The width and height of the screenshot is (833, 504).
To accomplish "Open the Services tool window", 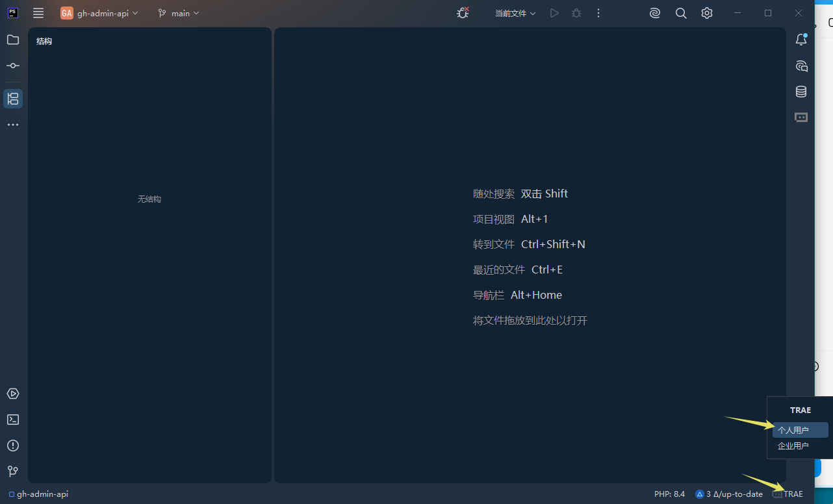I will 13,394.
